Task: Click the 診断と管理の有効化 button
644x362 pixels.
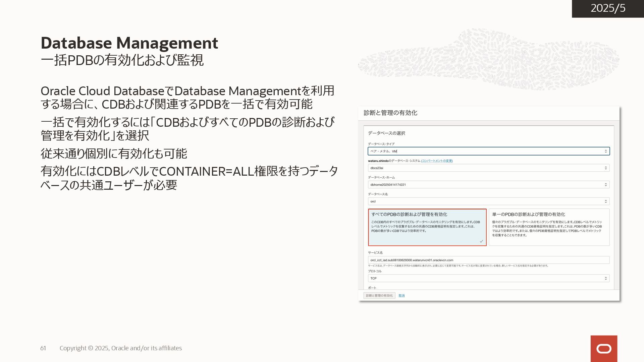Action: 379,296
